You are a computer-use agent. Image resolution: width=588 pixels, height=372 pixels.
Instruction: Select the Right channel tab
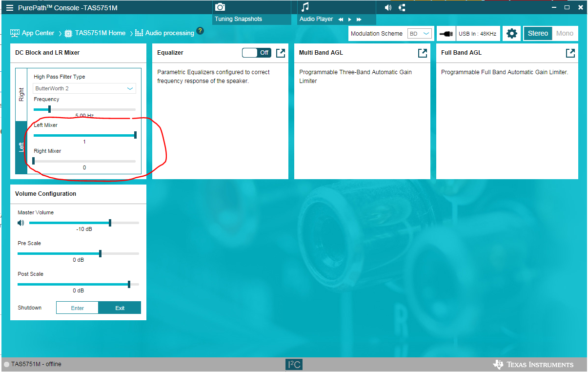(21, 94)
